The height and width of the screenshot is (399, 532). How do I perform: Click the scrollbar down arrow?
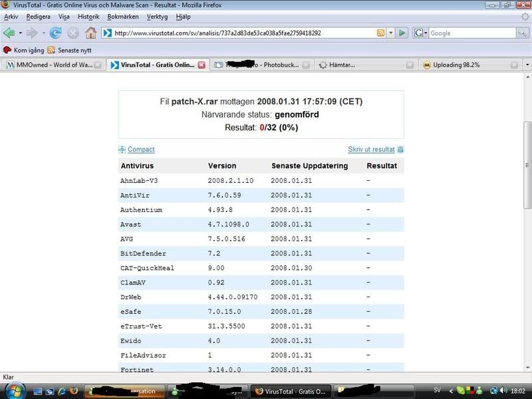pos(527,368)
